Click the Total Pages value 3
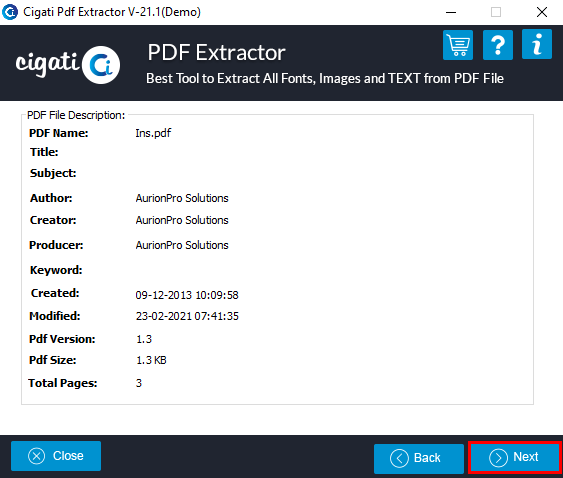Viewport: 563px width, 478px height. (139, 383)
